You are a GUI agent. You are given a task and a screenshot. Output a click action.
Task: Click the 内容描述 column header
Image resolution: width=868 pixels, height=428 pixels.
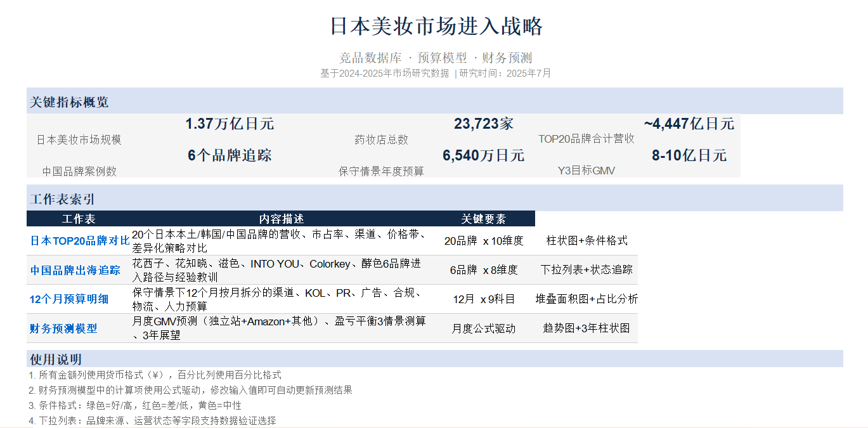tap(282, 219)
